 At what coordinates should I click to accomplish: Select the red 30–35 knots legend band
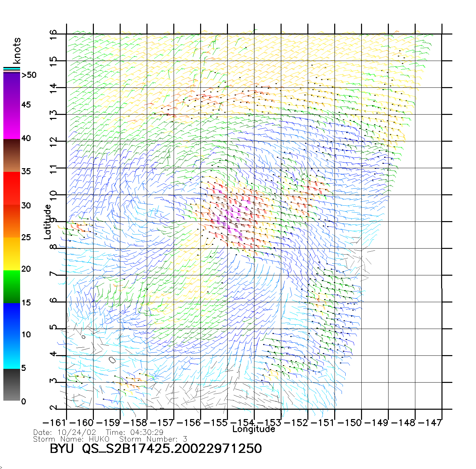point(12,188)
